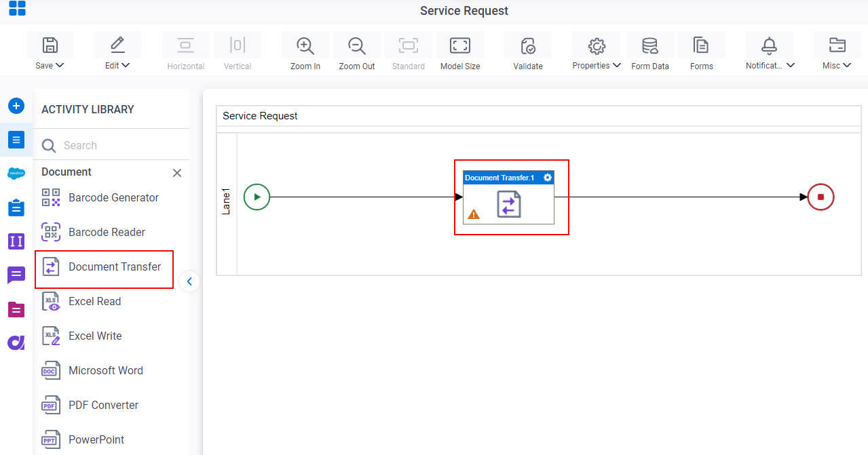
Task: Select Barcode Generator activity
Action: pyautogui.click(x=100, y=198)
